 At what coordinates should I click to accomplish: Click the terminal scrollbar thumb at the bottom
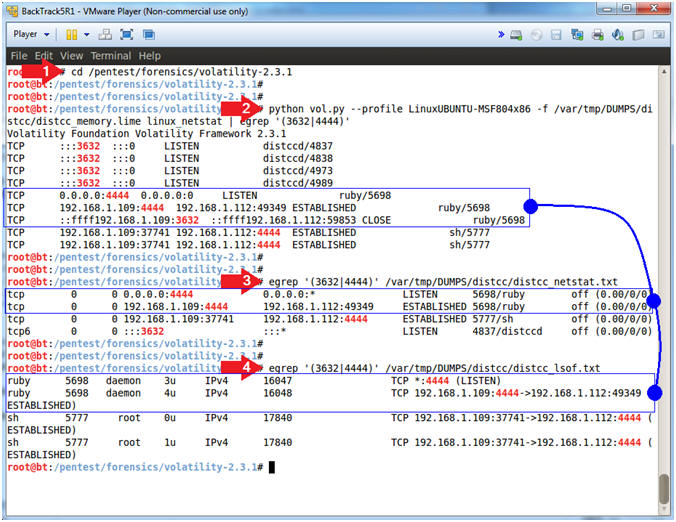(x=664, y=488)
